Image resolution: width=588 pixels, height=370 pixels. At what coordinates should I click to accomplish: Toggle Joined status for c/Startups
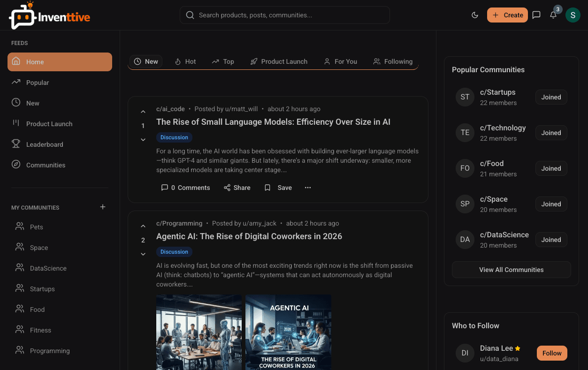(551, 97)
